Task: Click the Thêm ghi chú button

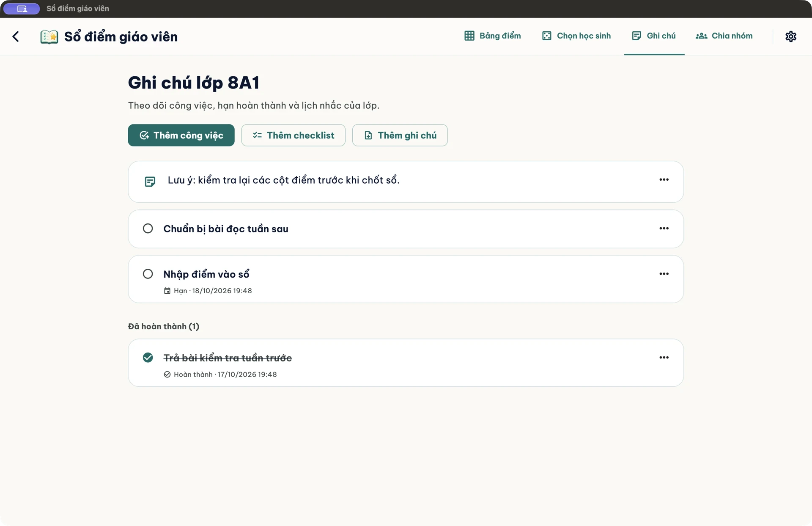Action: [x=400, y=135]
